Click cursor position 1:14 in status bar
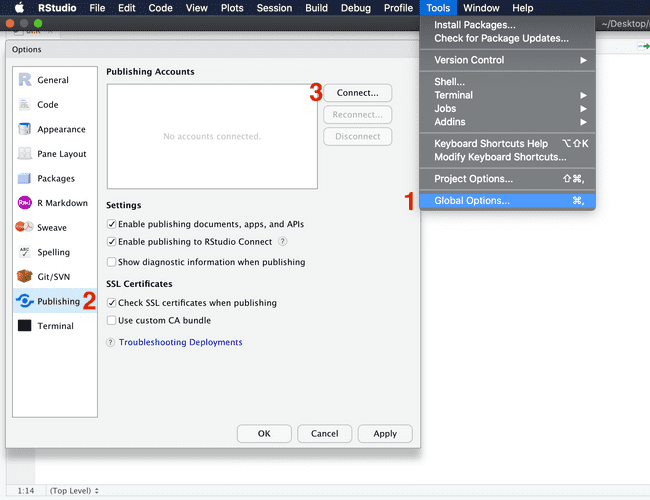 point(26,491)
